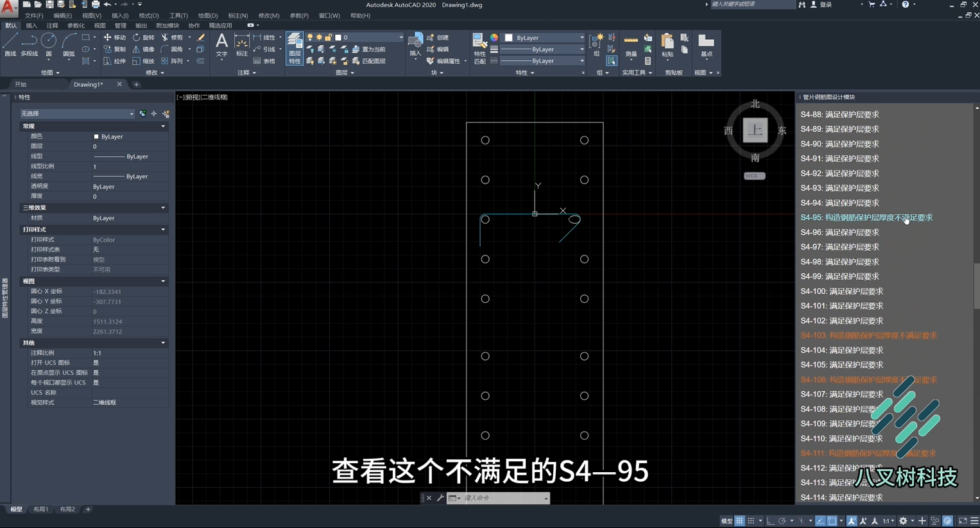Click S4-95 构造钢筋保护层厚度不满足要求 entry

866,217
